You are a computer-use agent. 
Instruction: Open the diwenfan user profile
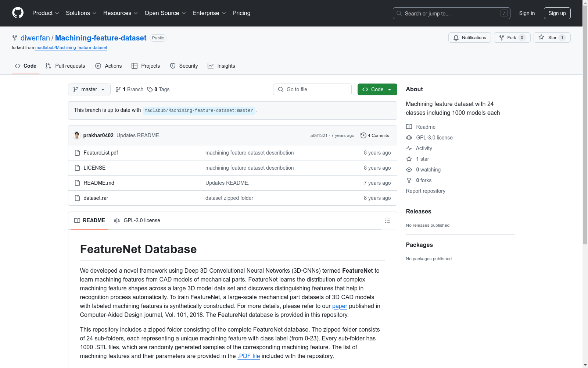pyautogui.click(x=35, y=38)
